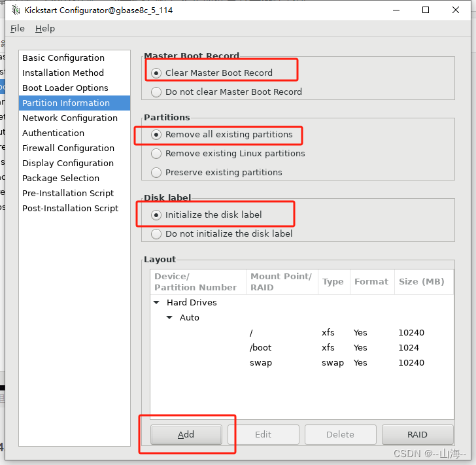The width and height of the screenshot is (476, 465).
Task: Click the Delete partition button
Action: point(340,435)
